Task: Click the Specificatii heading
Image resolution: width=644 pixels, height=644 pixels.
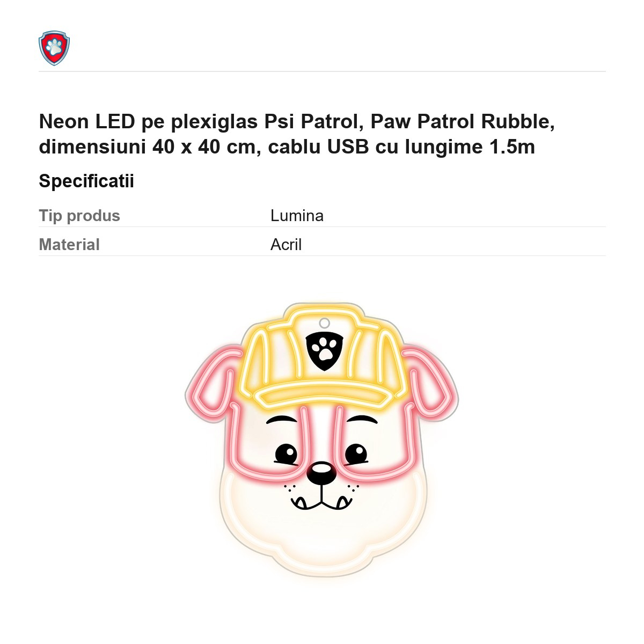Action: point(86,181)
